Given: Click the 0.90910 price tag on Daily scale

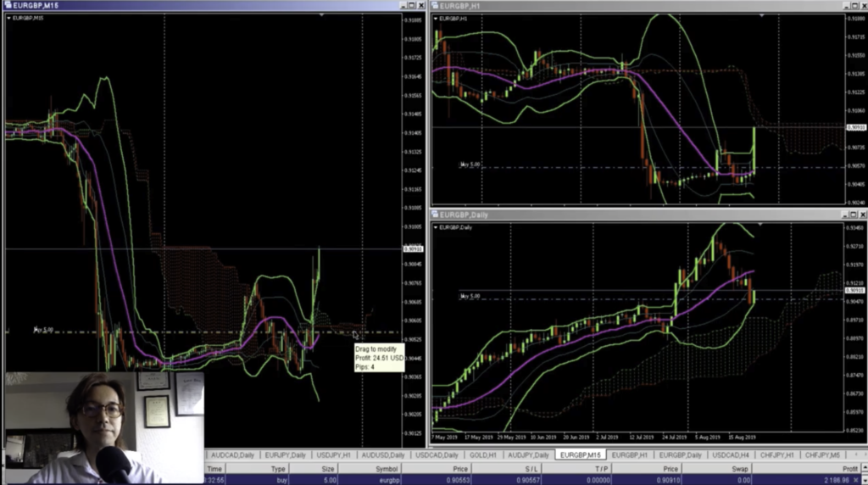Looking at the screenshot, I should (x=854, y=290).
